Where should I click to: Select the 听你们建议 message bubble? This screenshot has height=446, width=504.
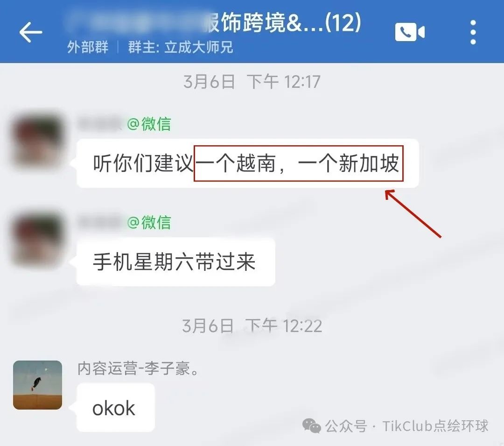247,163
